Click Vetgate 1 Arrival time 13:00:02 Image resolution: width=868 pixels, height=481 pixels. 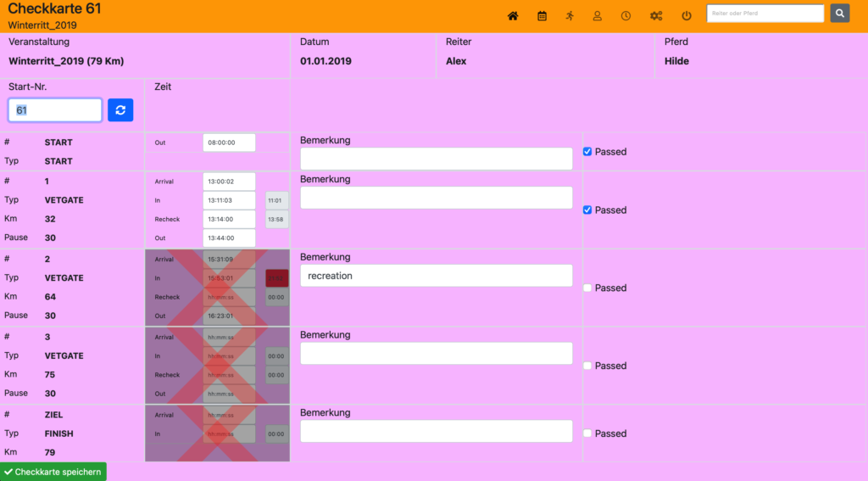pyautogui.click(x=229, y=182)
